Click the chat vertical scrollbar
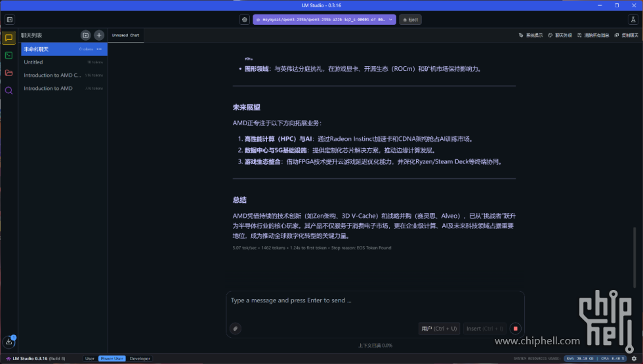The width and height of the screenshot is (643, 364). (635, 256)
